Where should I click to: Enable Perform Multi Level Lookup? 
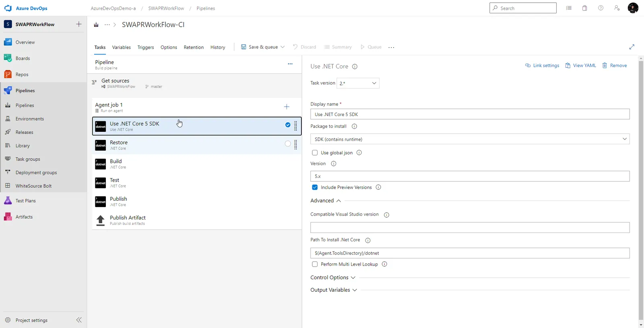coord(315,264)
